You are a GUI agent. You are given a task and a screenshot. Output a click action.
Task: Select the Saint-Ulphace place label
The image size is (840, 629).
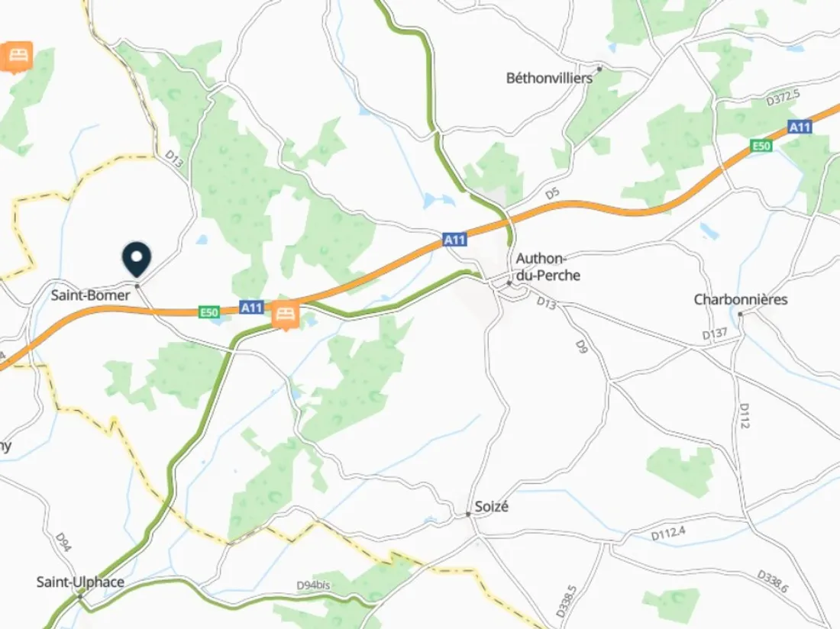[80, 582]
